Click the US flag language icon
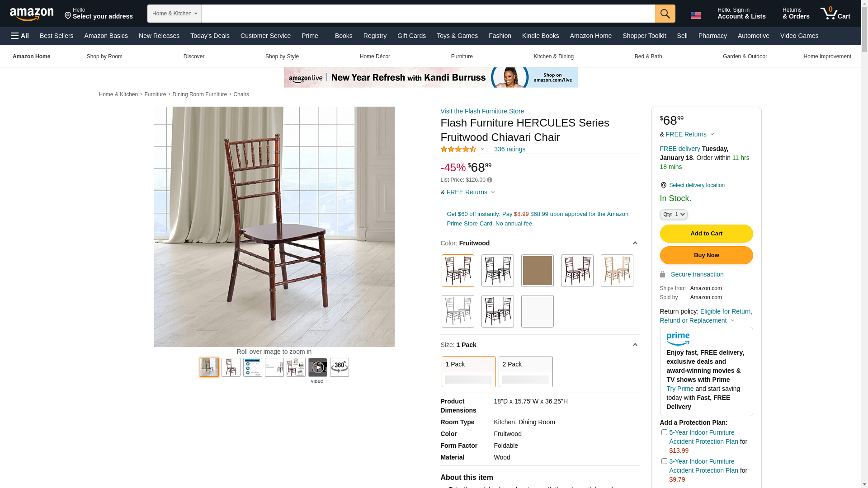Viewport: 868px width, 488px height. point(696,15)
